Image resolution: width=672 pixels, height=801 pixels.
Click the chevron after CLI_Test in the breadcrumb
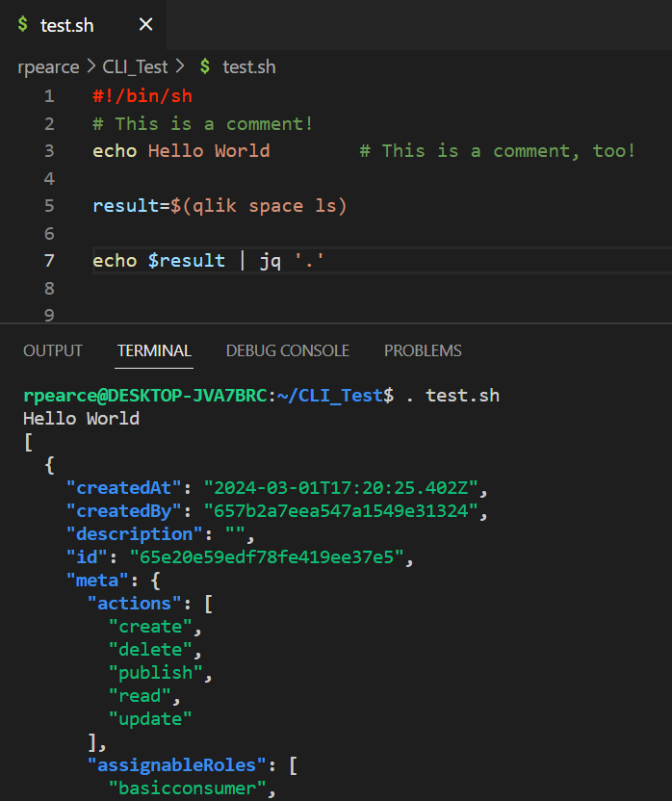pyautogui.click(x=180, y=66)
